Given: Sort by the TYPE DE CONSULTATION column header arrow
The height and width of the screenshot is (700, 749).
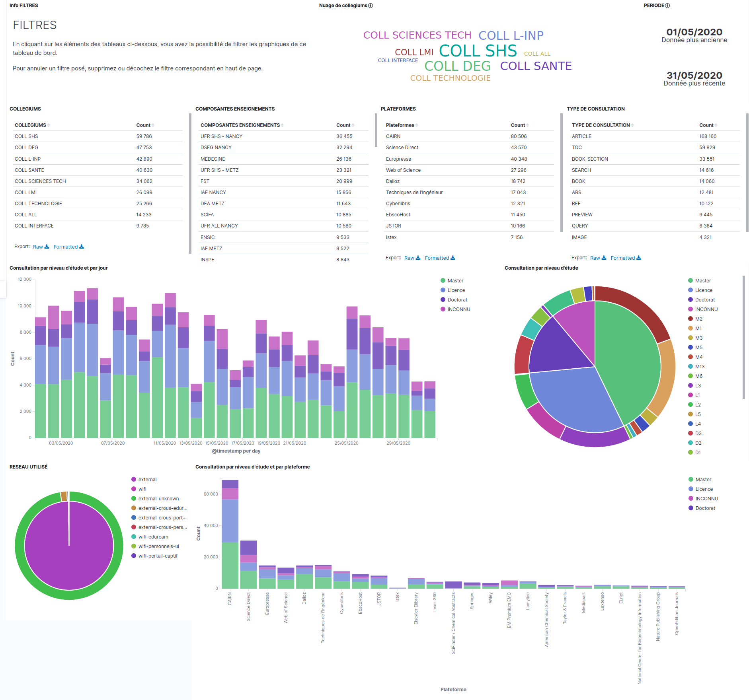Looking at the screenshot, I should click(632, 125).
